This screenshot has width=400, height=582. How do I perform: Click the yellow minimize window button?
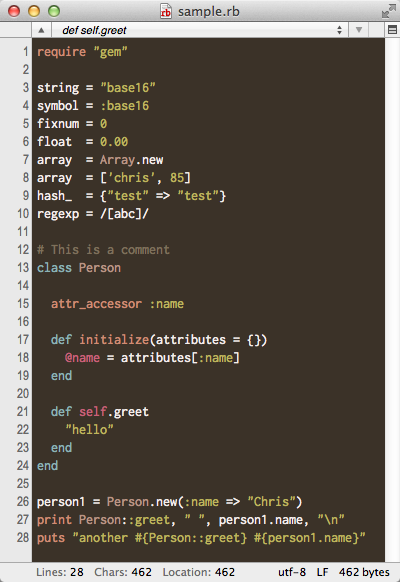(34, 11)
